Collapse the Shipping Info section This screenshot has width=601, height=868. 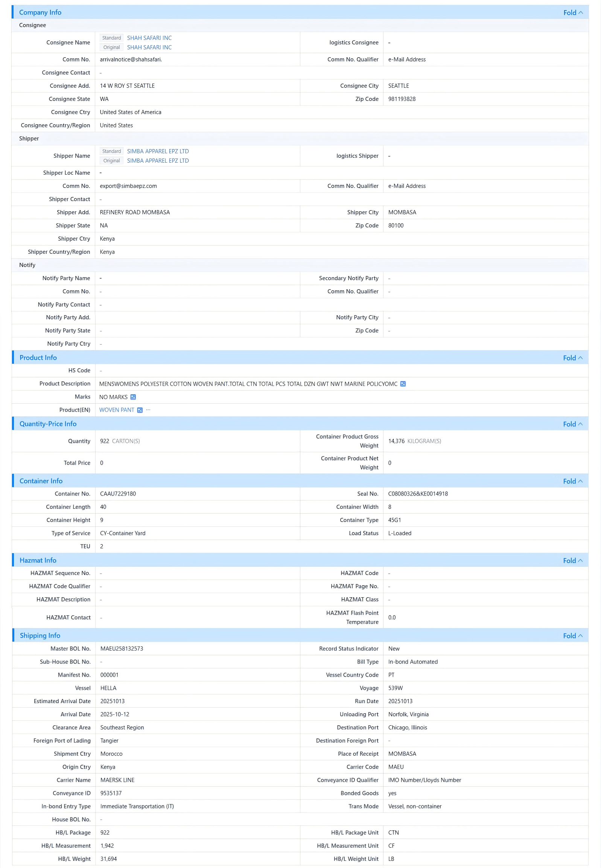tap(573, 636)
